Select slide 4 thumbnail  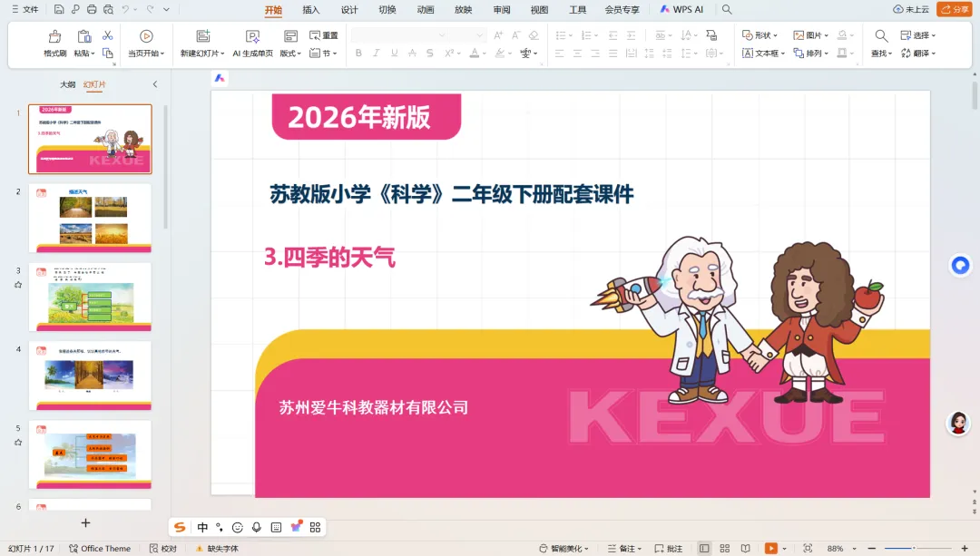(x=90, y=376)
